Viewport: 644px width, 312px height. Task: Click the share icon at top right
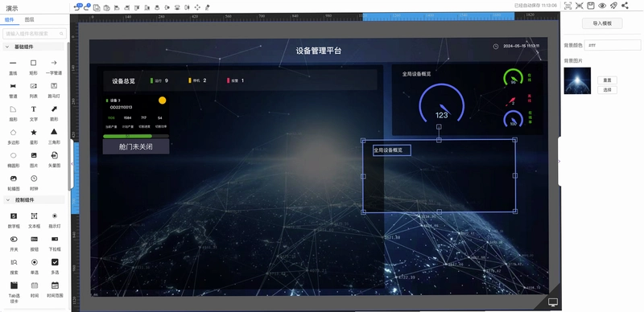[x=625, y=6]
